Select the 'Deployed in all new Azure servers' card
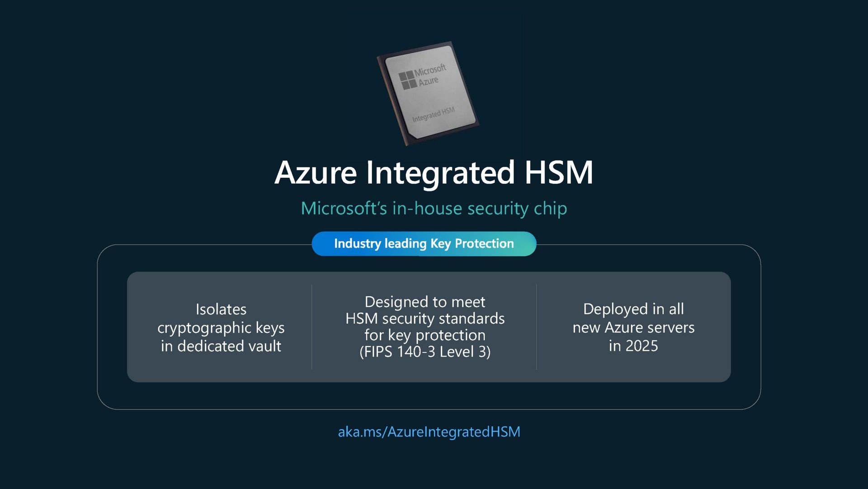 pos(634,328)
